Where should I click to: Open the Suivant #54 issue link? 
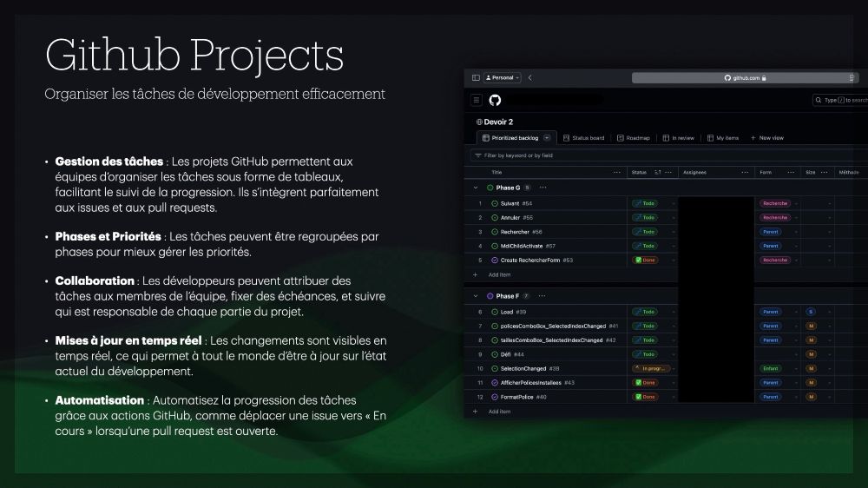pyautogui.click(x=516, y=203)
